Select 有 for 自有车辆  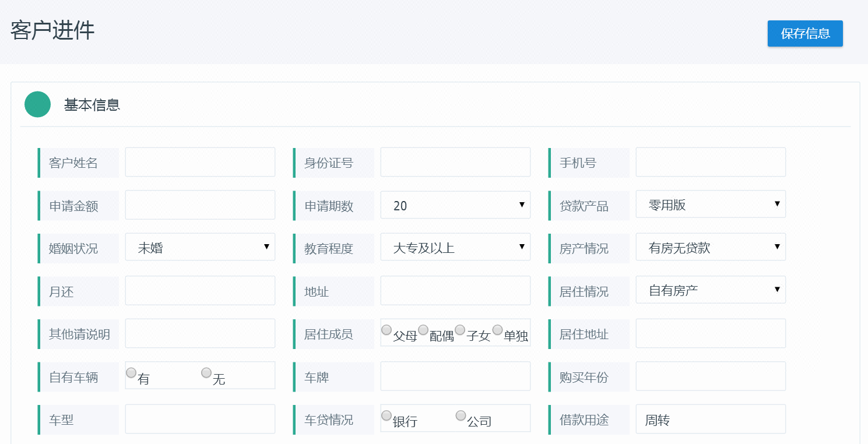(x=131, y=373)
